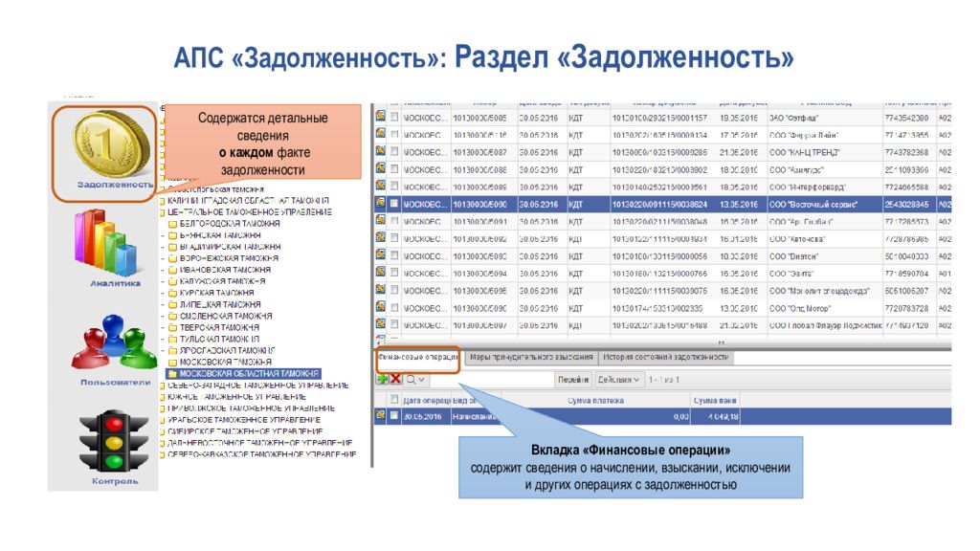Toggle the checkbox in the Восточный сервис row

[x=394, y=203]
